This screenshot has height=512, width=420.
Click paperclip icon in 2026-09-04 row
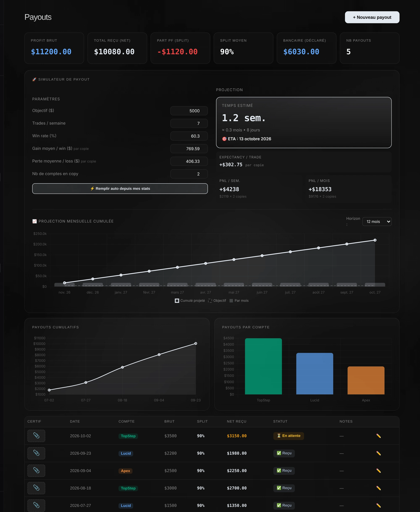(x=36, y=471)
